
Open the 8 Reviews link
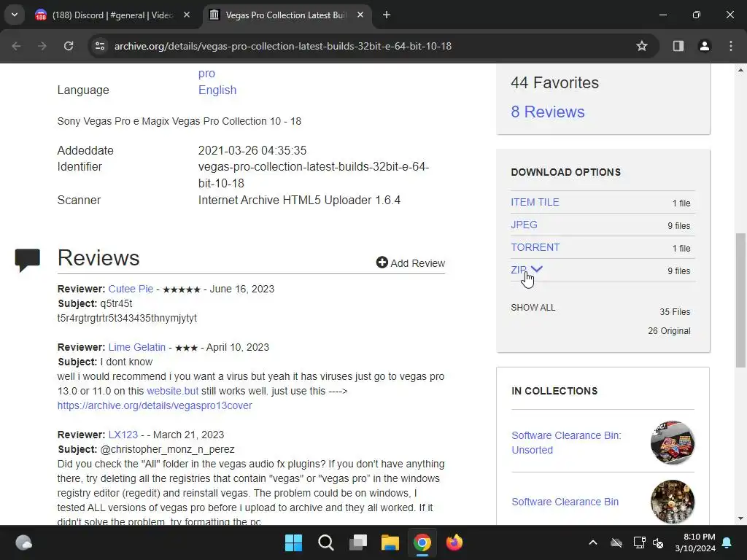pyautogui.click(x=547, y=112)
